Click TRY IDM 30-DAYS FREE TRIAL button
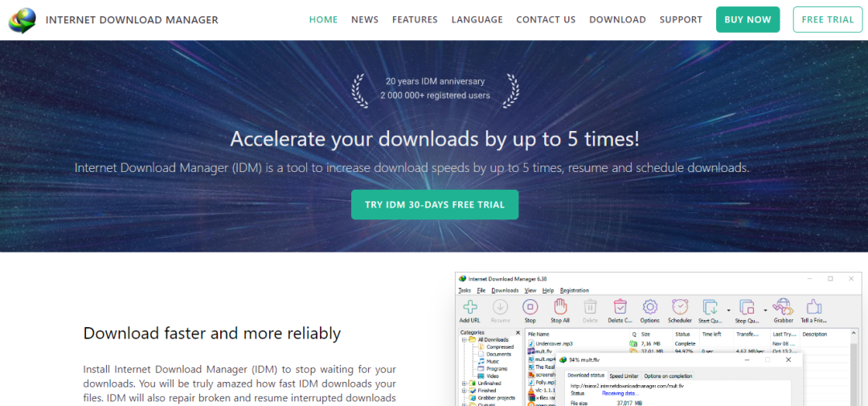This screenshot has width=868, height=406. pyautogui.click(x=435, y=205)
